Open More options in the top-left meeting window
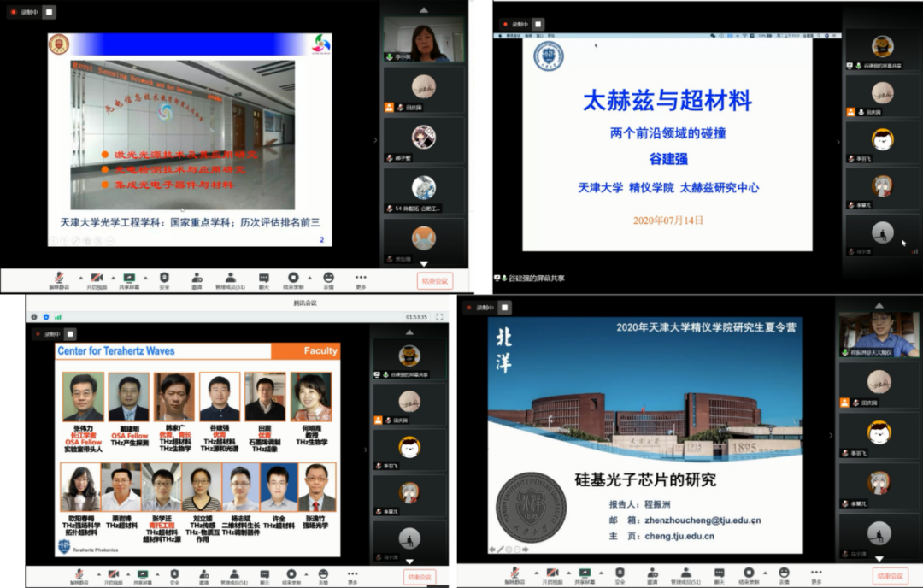Viewport: 923px width, 588px height. tap(361, 280)
